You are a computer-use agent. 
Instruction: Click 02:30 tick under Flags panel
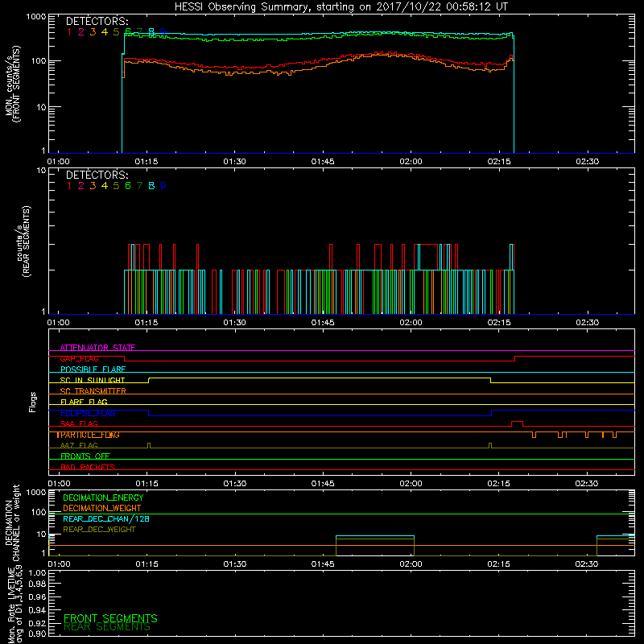(x=587, y=484)
